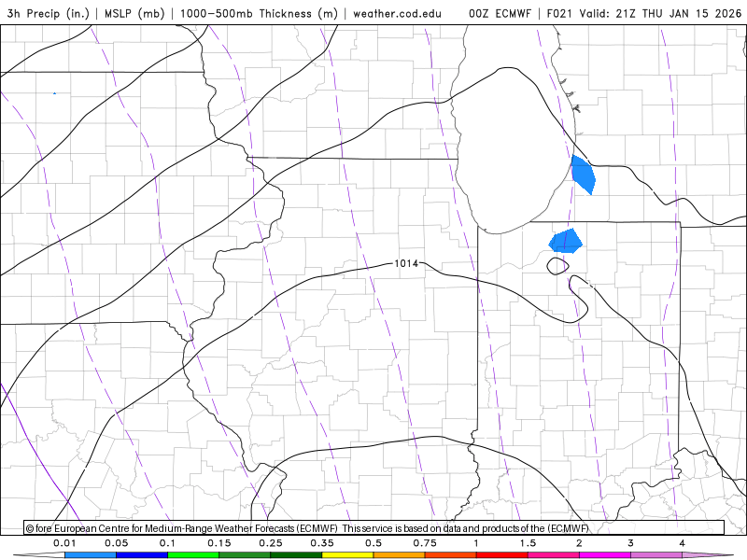
Task: Click the blue precipitation patch in northern Indiana
Action: (566, 241)
